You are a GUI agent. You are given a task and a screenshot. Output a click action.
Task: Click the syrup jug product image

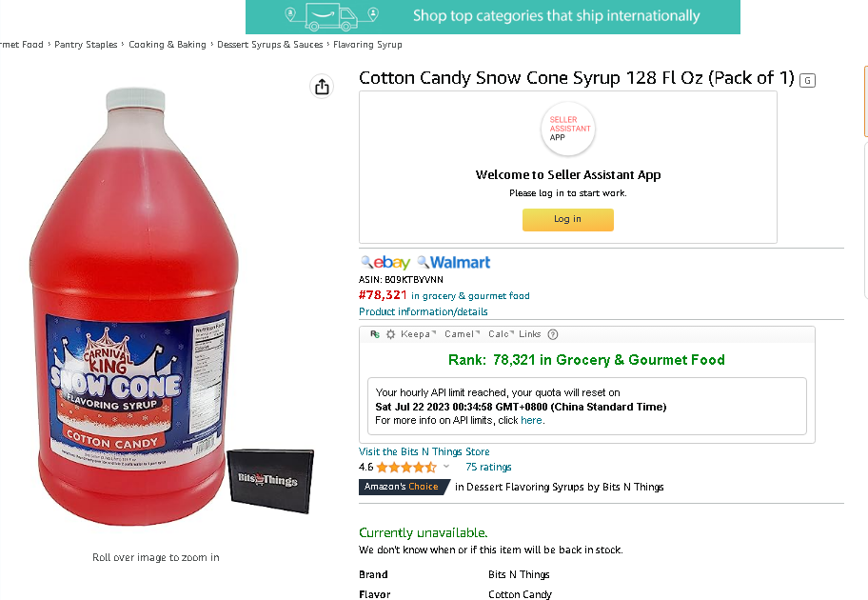pos(134,307)
